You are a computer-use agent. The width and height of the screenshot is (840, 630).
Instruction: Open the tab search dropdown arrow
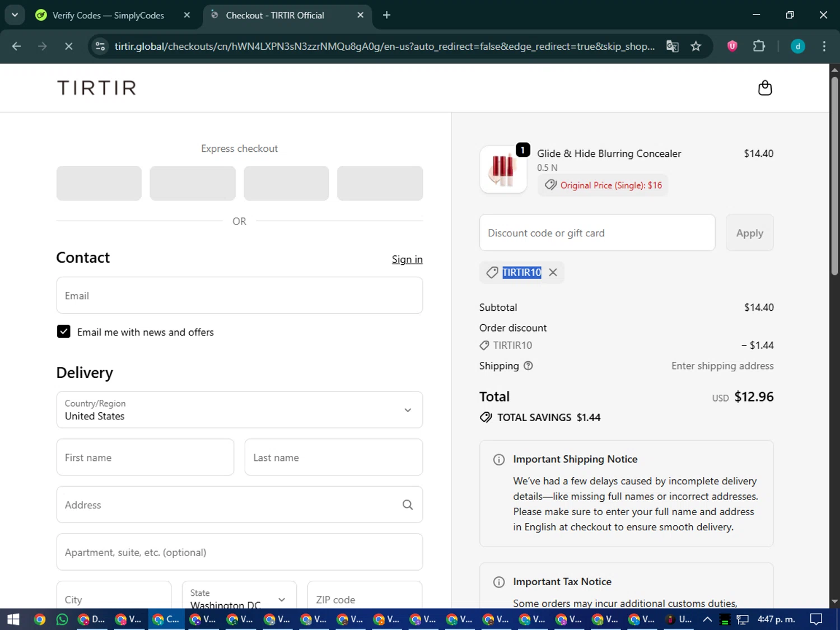pos(15,15)
